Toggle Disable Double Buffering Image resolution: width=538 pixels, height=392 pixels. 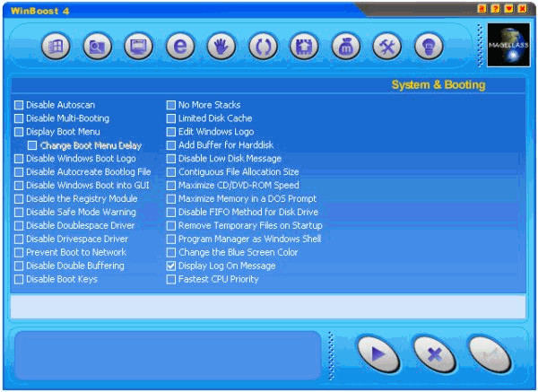(19, 266)
